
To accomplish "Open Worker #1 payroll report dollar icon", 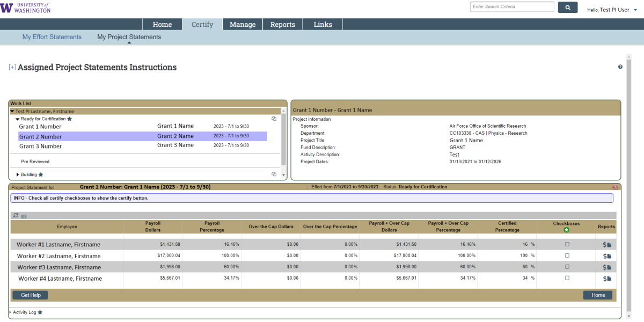I will [x=605, y=245].
